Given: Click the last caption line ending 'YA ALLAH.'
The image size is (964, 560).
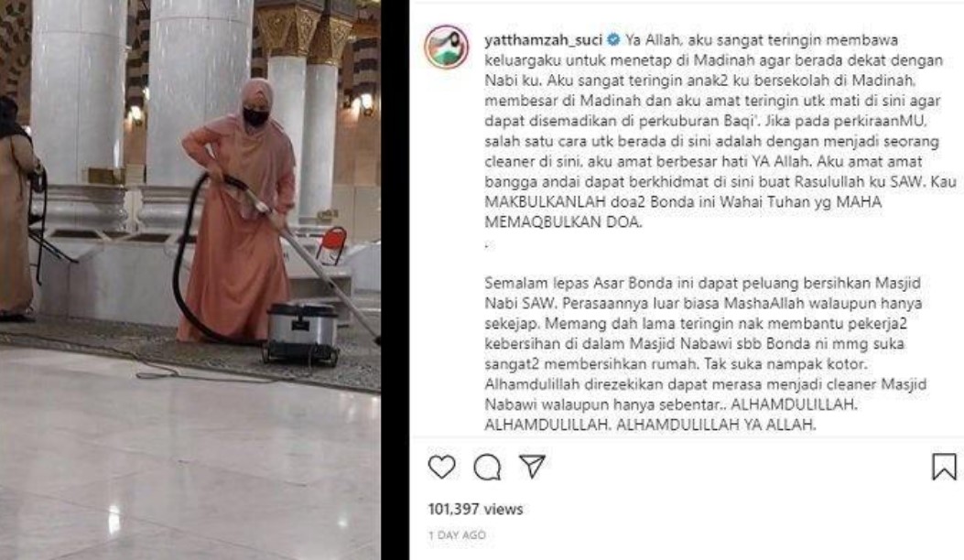Looking at the screenshot, I should [x=650, y=425].
